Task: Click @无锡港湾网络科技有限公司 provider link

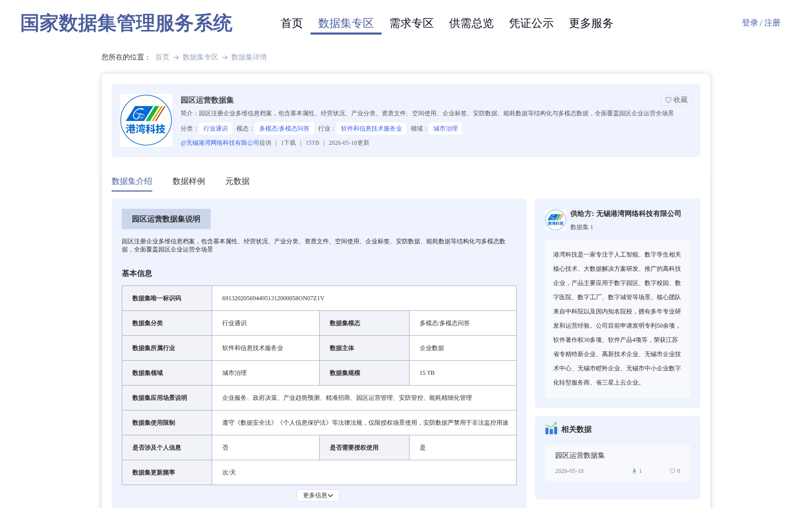Action: pos(220,143)
